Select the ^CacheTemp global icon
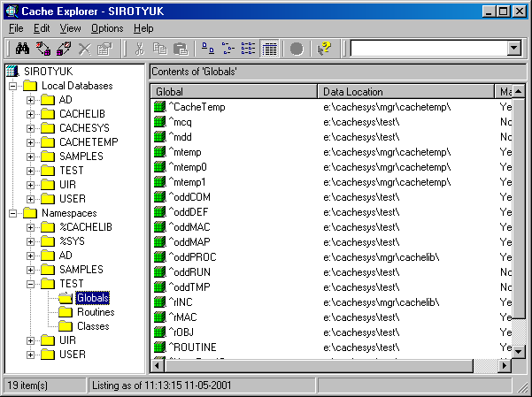 (x=160, y=106)
